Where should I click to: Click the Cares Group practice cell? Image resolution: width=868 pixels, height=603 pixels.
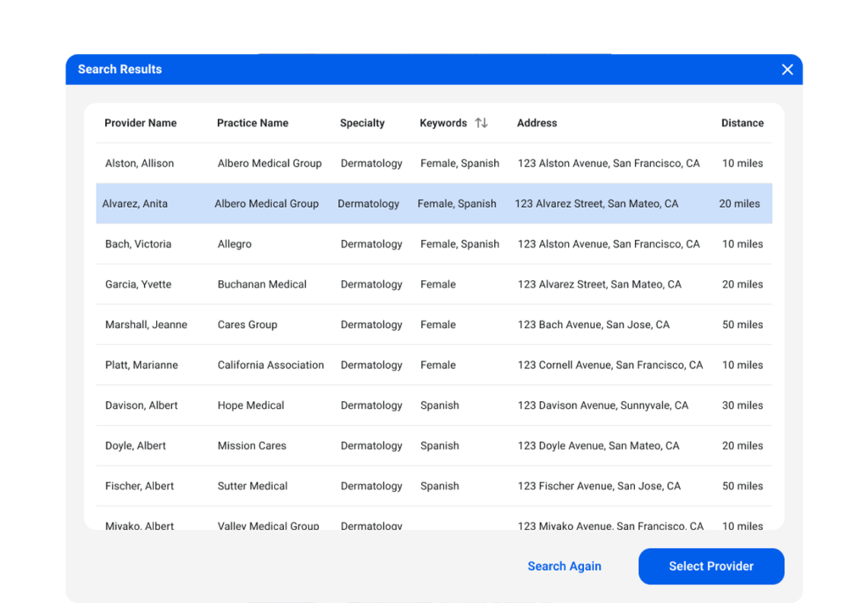pos(248,325)
